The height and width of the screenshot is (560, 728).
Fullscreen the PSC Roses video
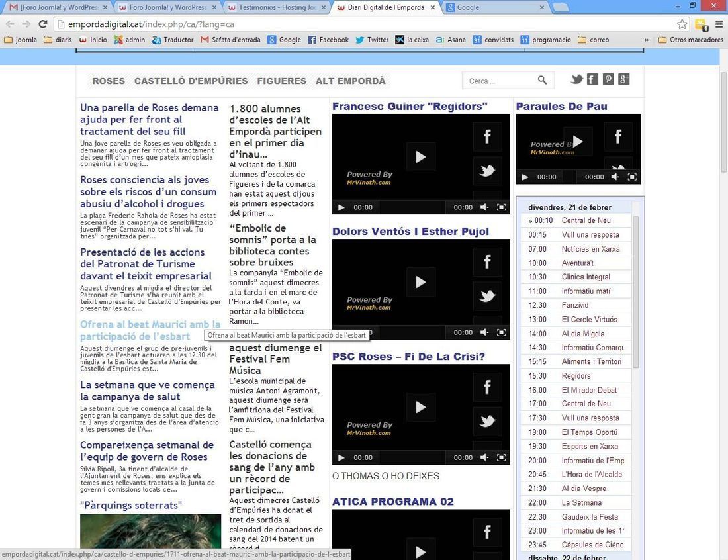[502, 457]
